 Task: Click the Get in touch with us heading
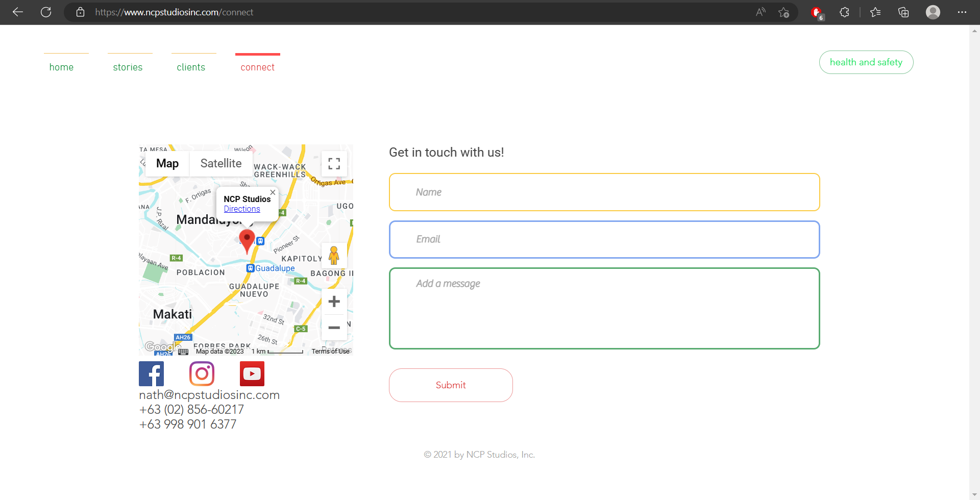[x=447, y=153]
